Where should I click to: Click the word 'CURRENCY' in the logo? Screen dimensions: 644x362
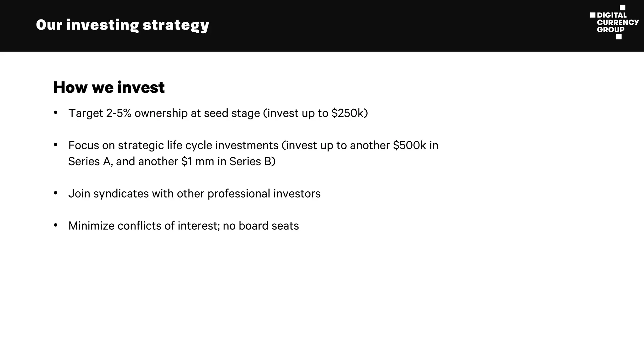click(618, 22)
